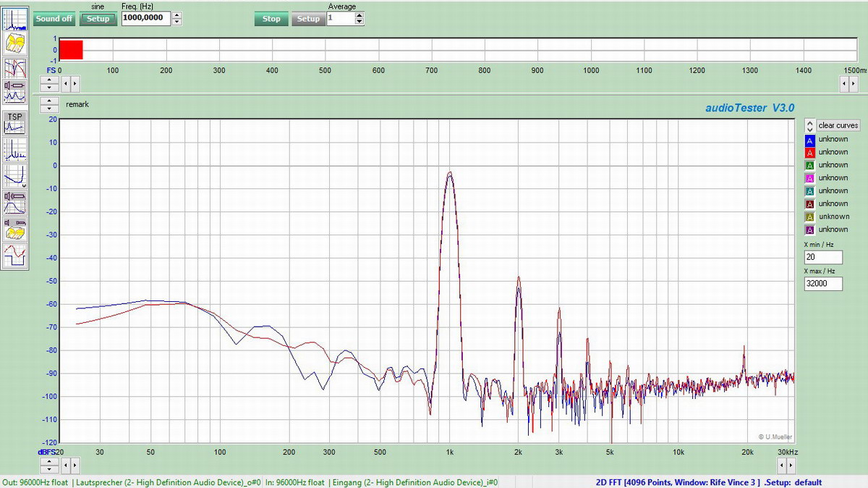868x488 pixels.
Task: Click the up/down spinner beside clear curves
Action: pyautogui.click(x=810, y=126)
